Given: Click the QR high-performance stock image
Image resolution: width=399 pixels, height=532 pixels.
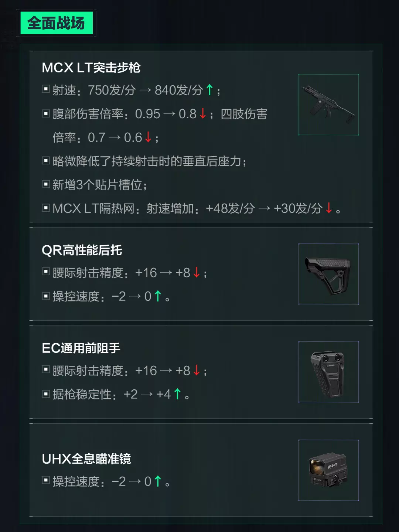Looking at the screenshot, I should click(328, 274).
